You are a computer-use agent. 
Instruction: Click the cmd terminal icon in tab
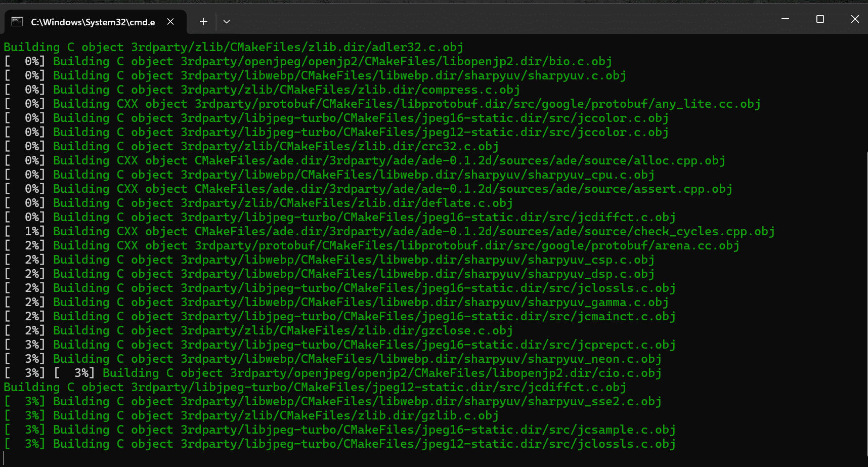click(x=17, y=22)
